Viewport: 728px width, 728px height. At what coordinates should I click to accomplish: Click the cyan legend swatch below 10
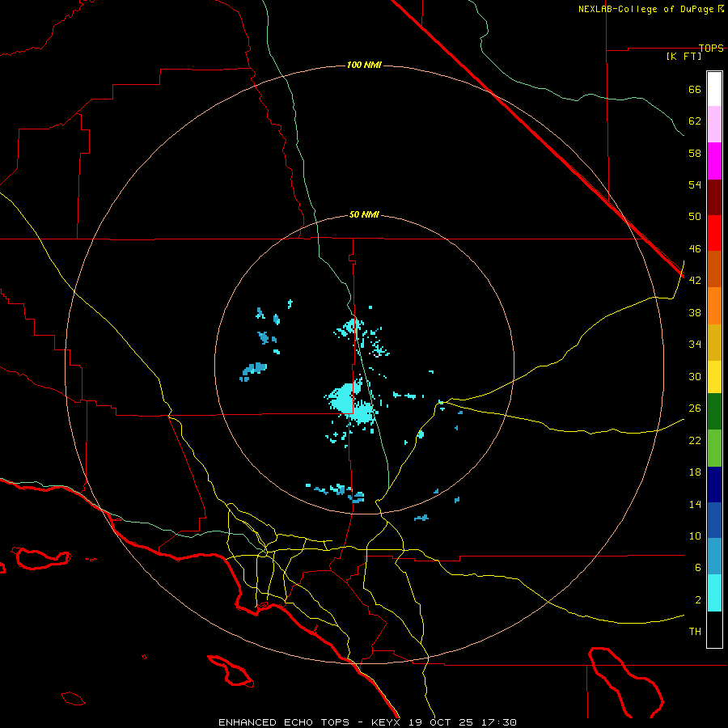[x=714, y=593]
